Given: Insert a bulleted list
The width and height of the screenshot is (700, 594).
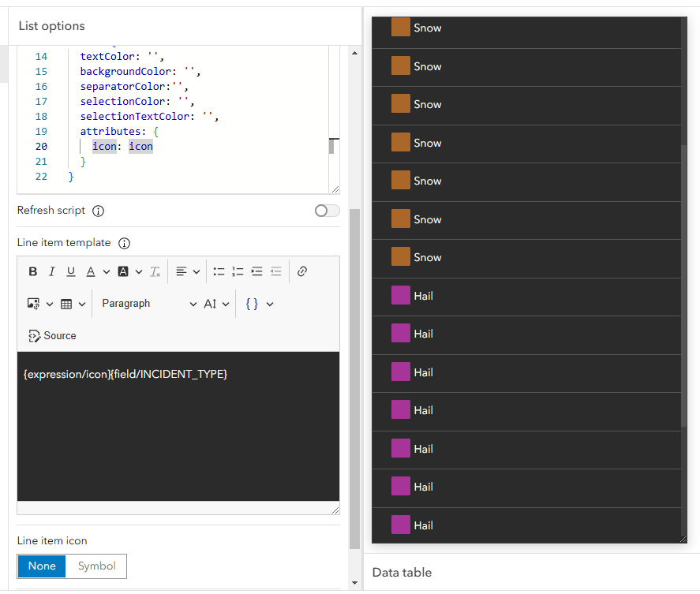Looking at the screenshot, I should coord(219,271).
